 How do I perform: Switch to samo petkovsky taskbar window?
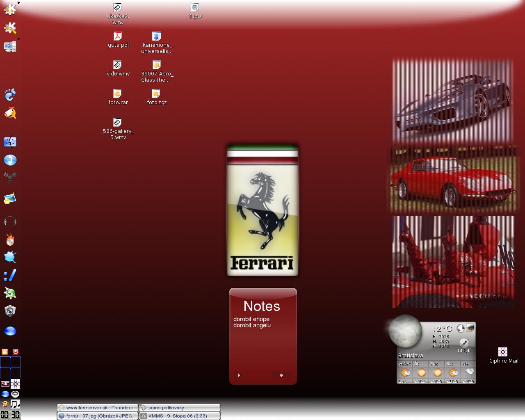180,408
